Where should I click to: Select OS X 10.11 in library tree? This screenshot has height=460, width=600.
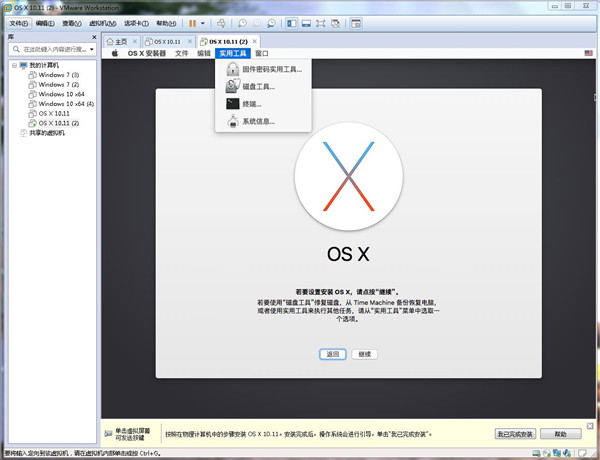49,114
